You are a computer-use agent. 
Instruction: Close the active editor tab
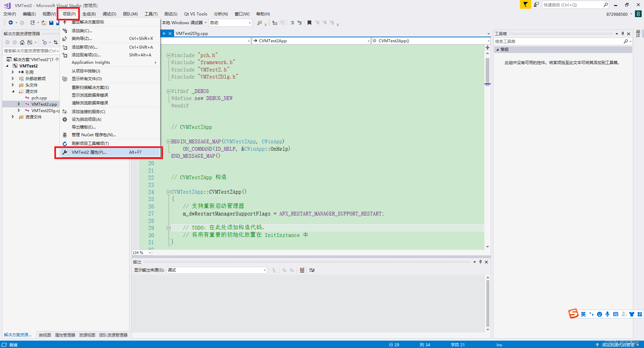click(170, 33)
